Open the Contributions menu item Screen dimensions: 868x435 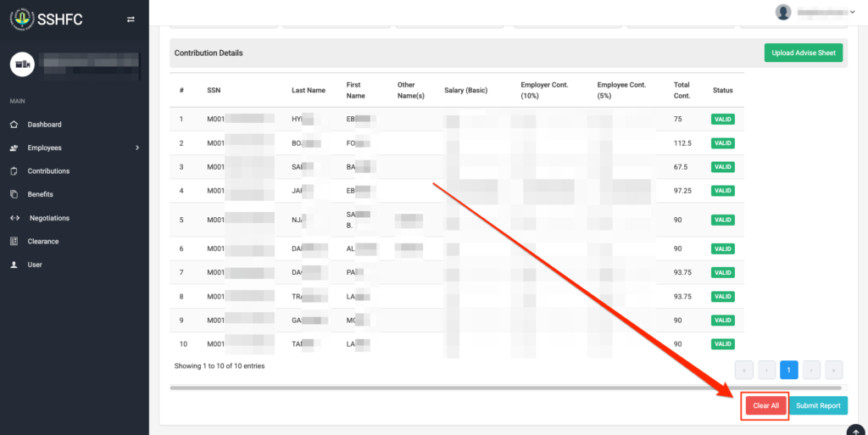point(48,171)
